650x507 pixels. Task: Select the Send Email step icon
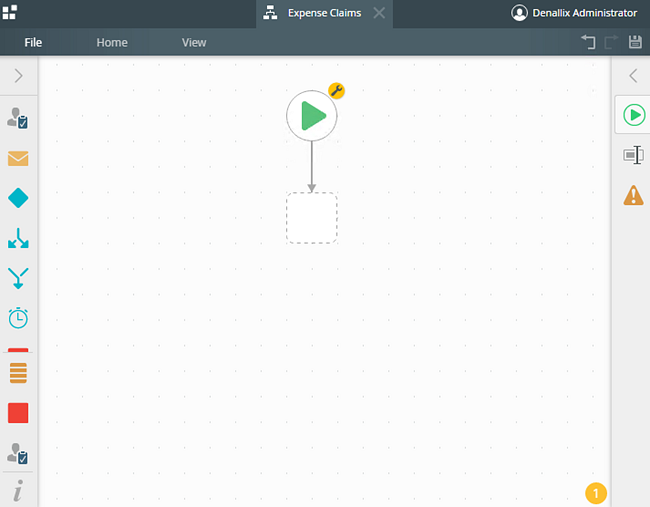[x=18, y=158]
